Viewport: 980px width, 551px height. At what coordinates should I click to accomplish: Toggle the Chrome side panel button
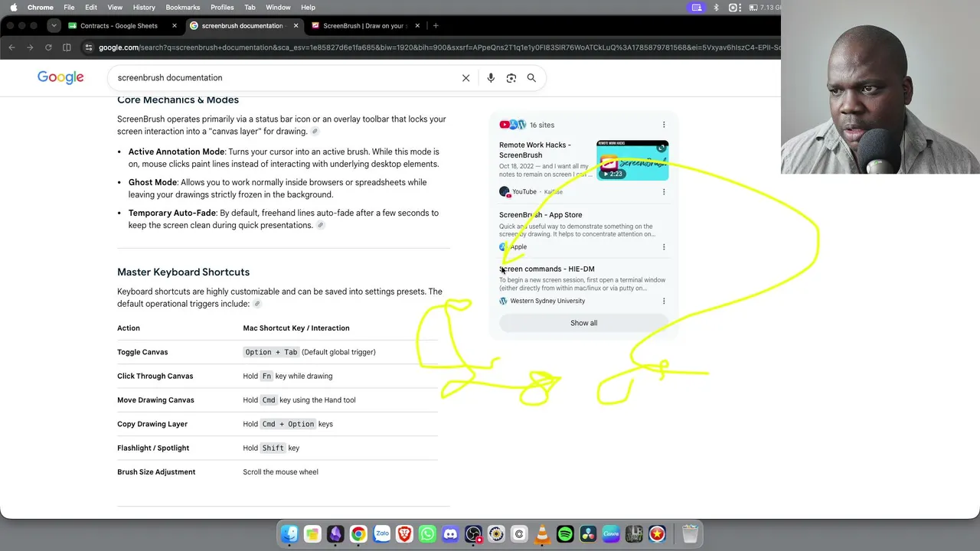[x=67, y=47]
